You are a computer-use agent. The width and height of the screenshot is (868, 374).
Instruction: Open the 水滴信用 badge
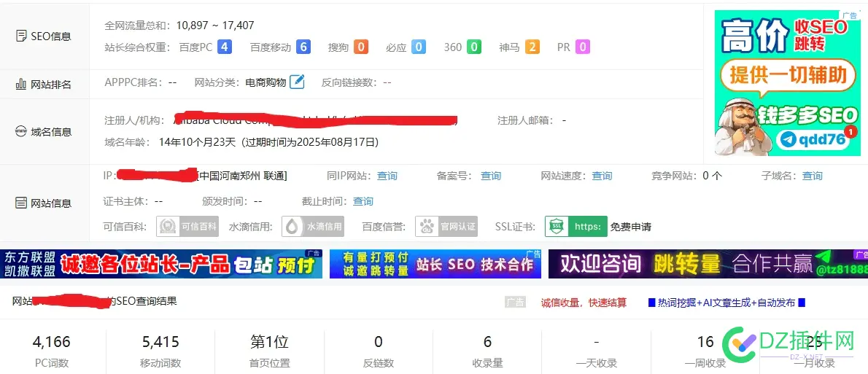[313, 226]
